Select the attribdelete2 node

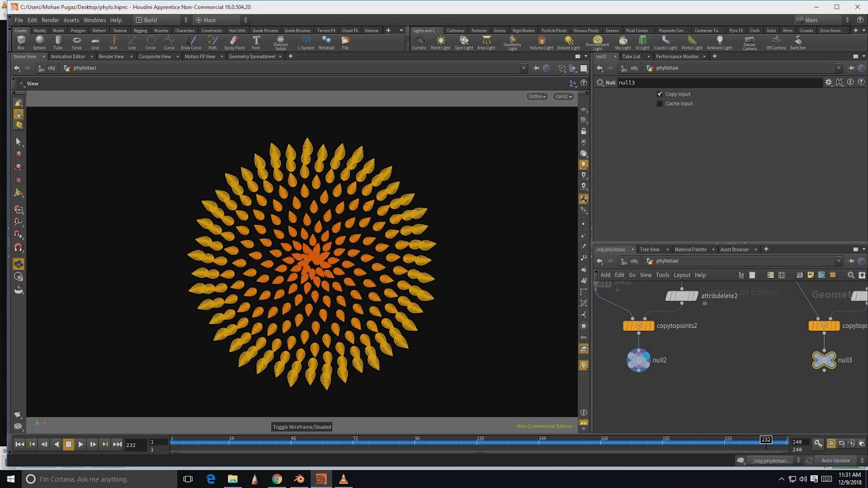tap(682, 296)
